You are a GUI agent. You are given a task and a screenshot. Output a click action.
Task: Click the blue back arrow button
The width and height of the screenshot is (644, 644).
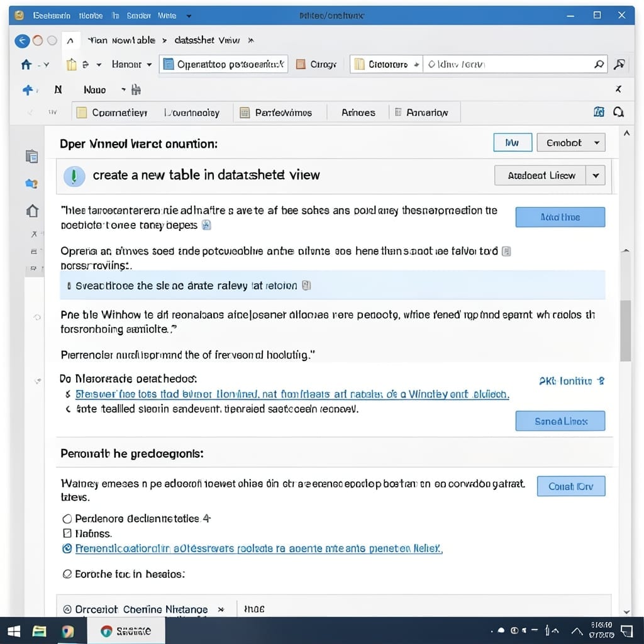(22, 41)
